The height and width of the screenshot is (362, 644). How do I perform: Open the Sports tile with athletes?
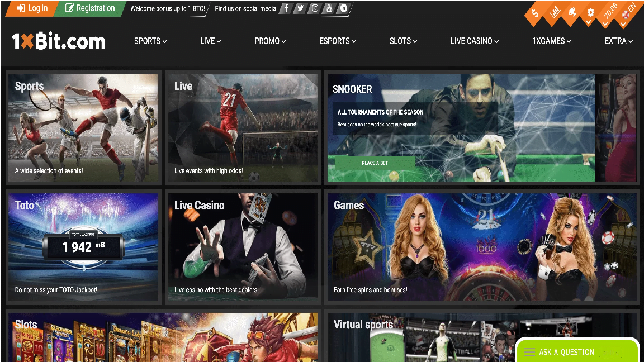[83, 127]
